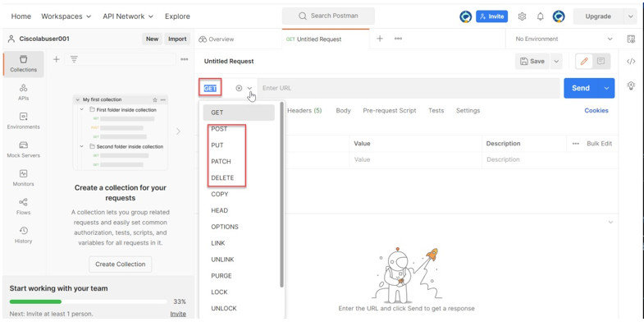The height and width of the screenshot is (322, 644).
Task: Open the Body tab
Action: pyautogui.click(x=344, y=110)
